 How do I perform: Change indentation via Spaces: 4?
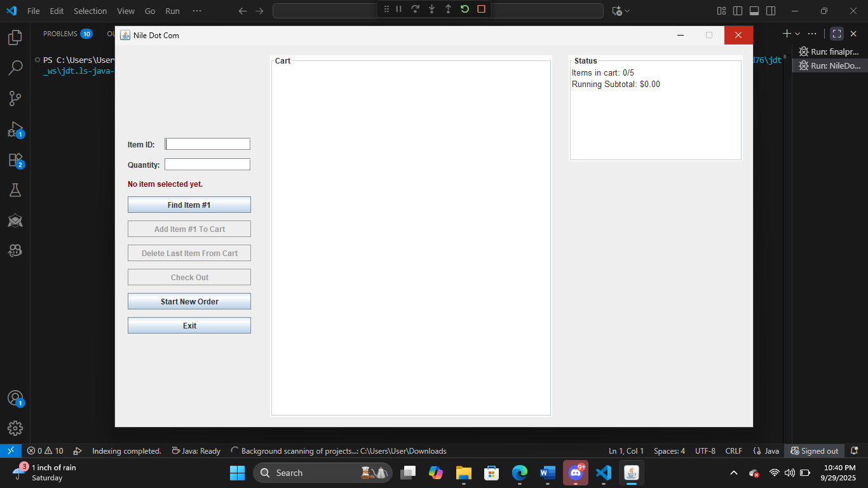[x=669, y=451]
